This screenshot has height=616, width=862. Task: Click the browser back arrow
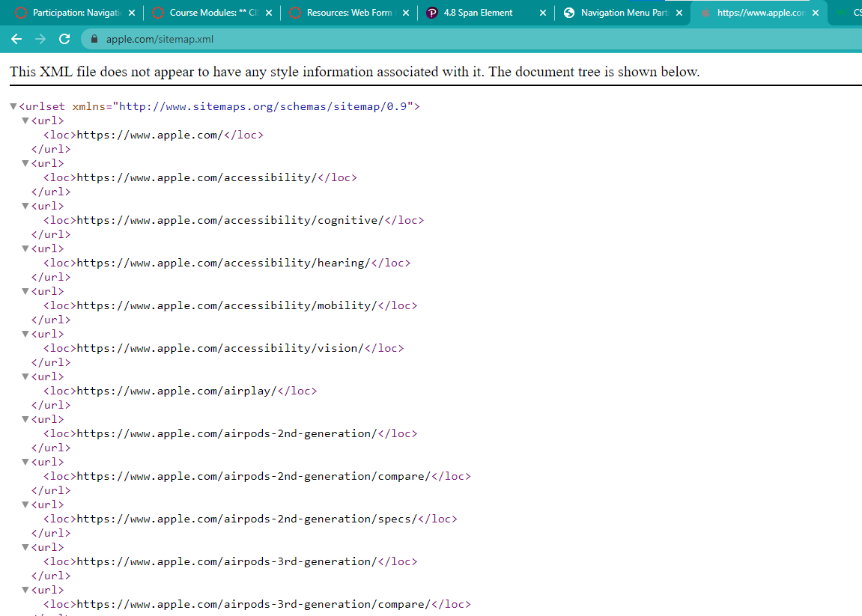(16, 39)
